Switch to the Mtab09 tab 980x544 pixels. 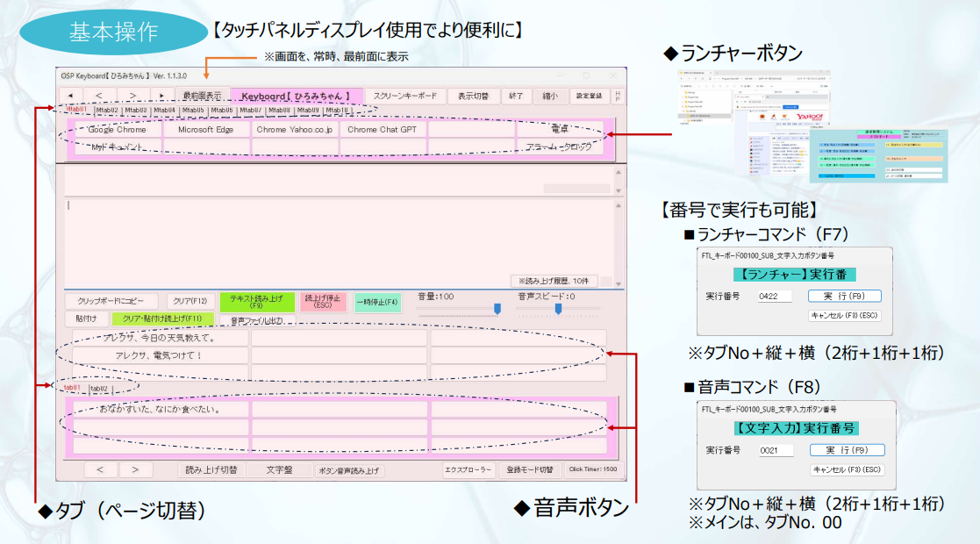pos(308,110)
